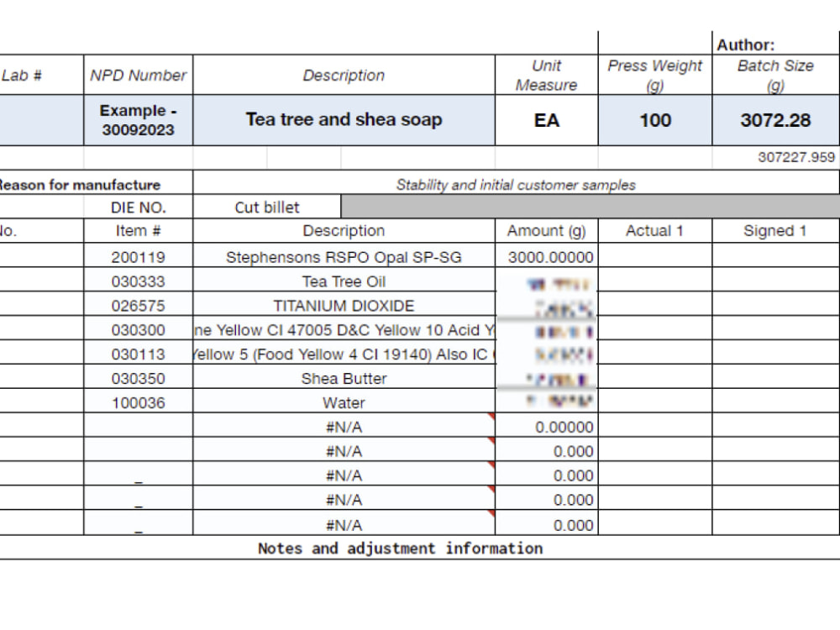Click the blurred amount cell for TITANIUM DIOXIDE
Screen dimensions: 840x630
click(x=547, y=305)
